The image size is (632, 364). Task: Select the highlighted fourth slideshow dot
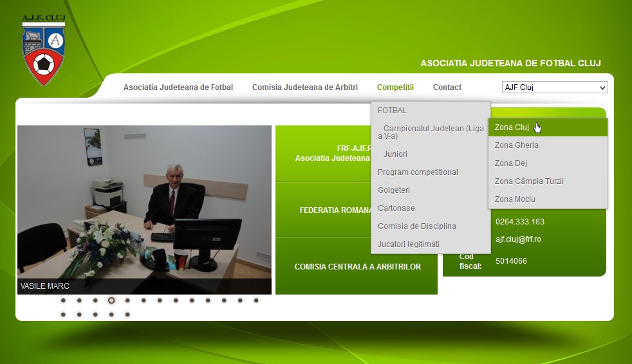point(111,300)
